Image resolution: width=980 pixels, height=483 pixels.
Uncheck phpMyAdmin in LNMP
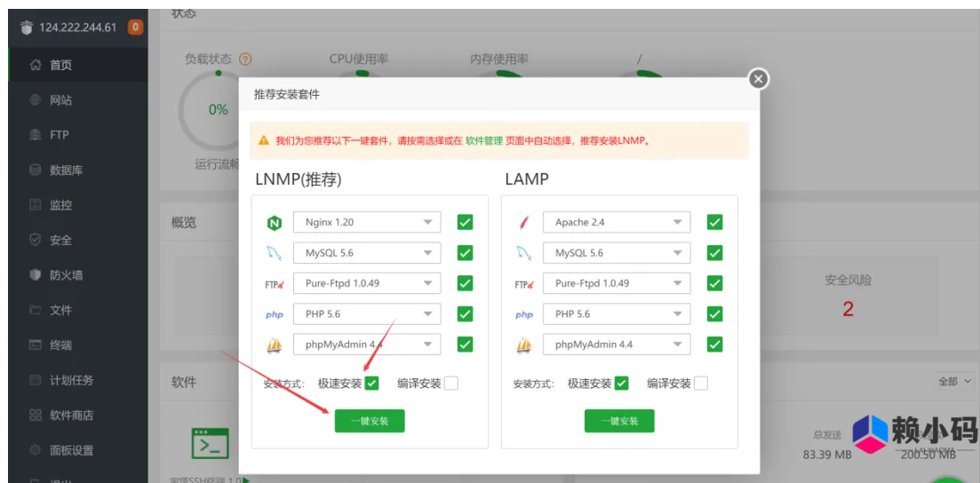[465, 344]
